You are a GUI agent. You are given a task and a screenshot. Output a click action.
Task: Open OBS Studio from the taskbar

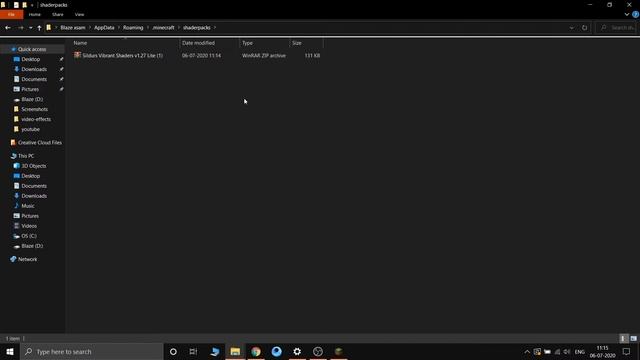pyautogui.click(x=318, y=351)
